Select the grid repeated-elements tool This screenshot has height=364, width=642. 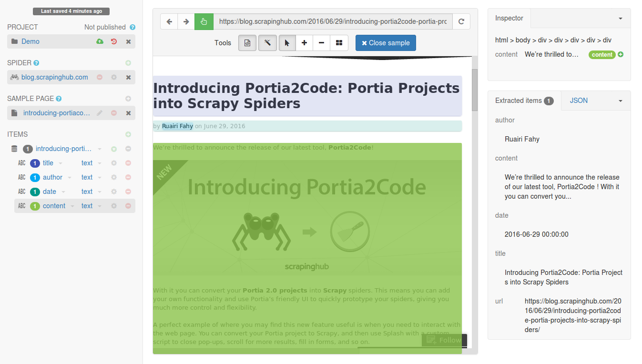tap(339, 43)
